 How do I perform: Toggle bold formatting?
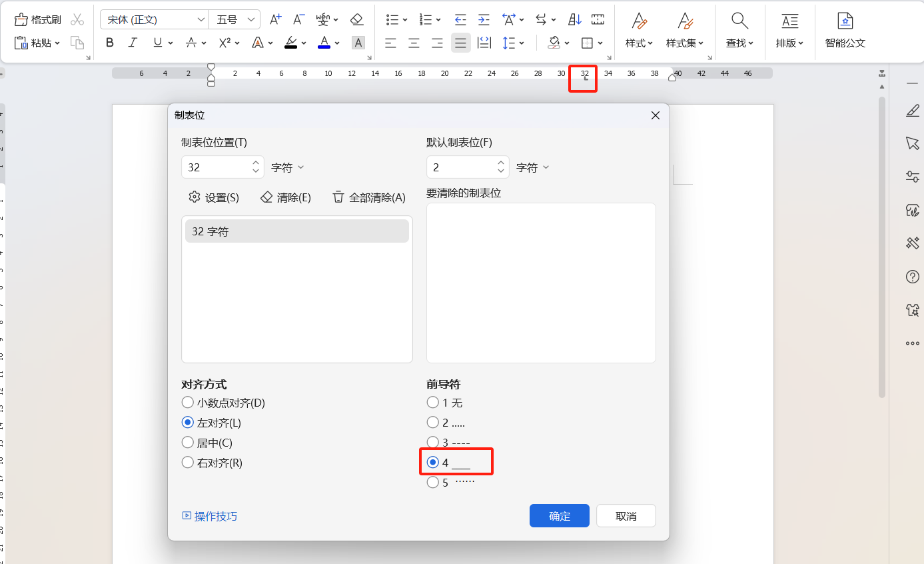109,43
